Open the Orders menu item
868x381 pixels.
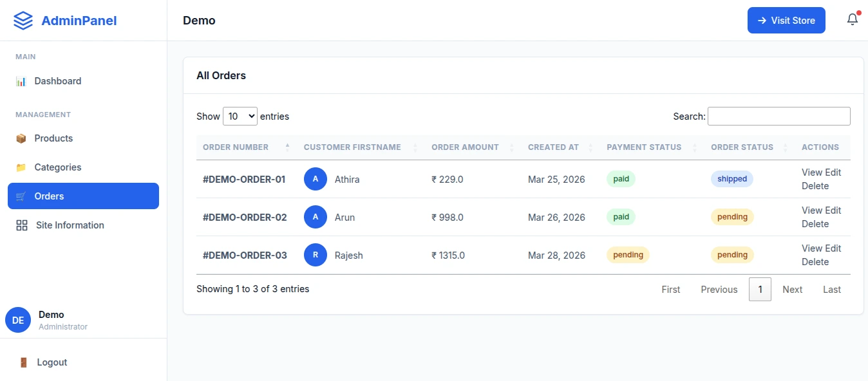coord(83,196)
